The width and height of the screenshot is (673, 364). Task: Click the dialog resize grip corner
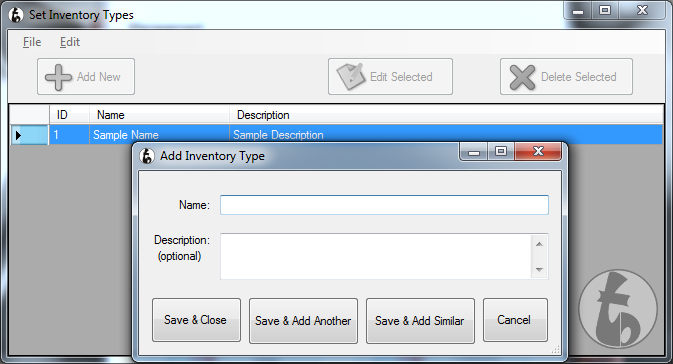coord(556,350)
